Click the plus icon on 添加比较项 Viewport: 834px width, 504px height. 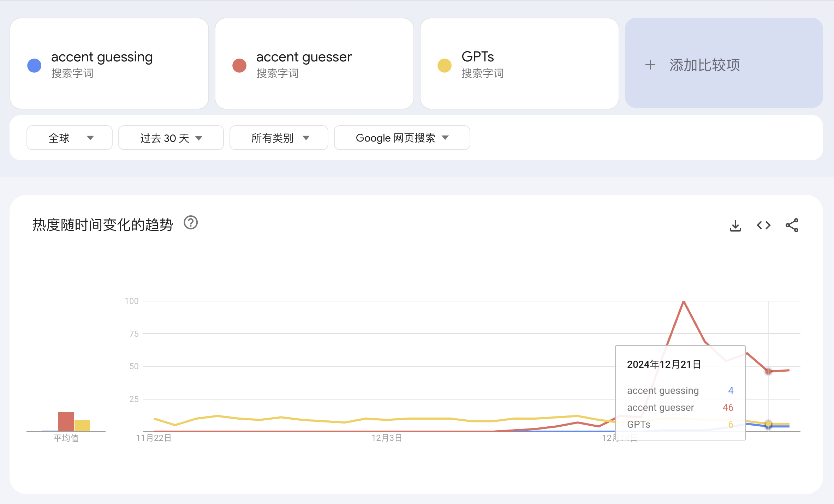tap(650, 65)
